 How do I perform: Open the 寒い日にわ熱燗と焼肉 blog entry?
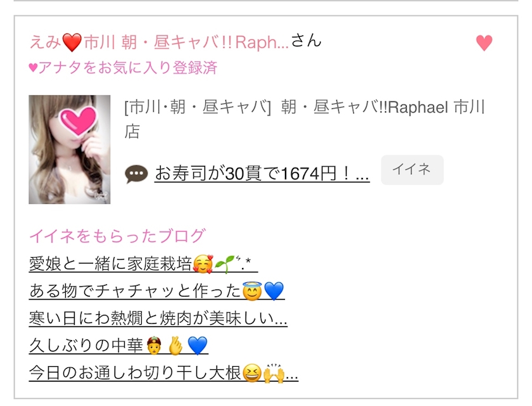coord(158,318)
